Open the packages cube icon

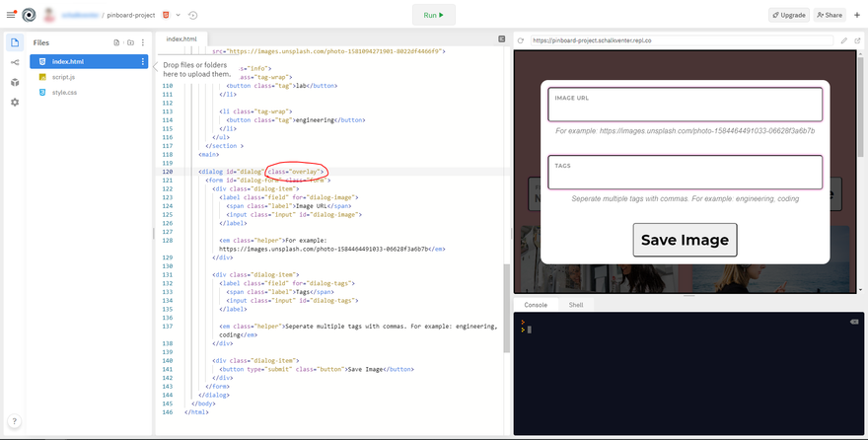[x=15, y=82]
